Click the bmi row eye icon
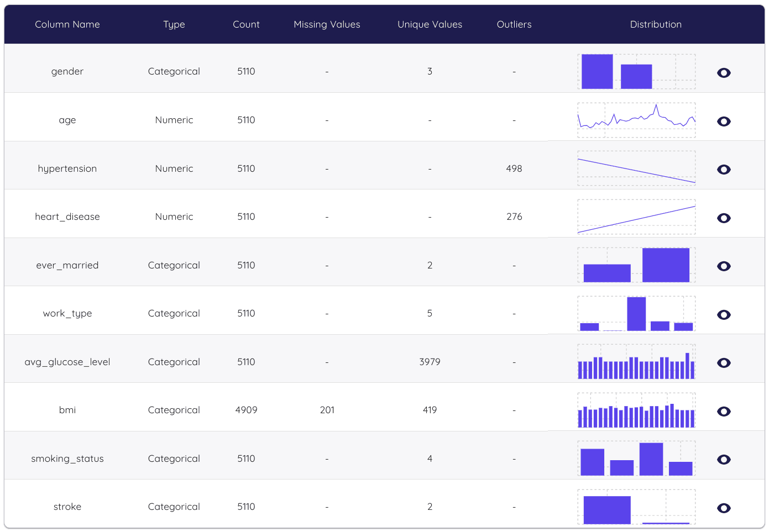This screenshot has width=769, height=532. tap(724, 412)
